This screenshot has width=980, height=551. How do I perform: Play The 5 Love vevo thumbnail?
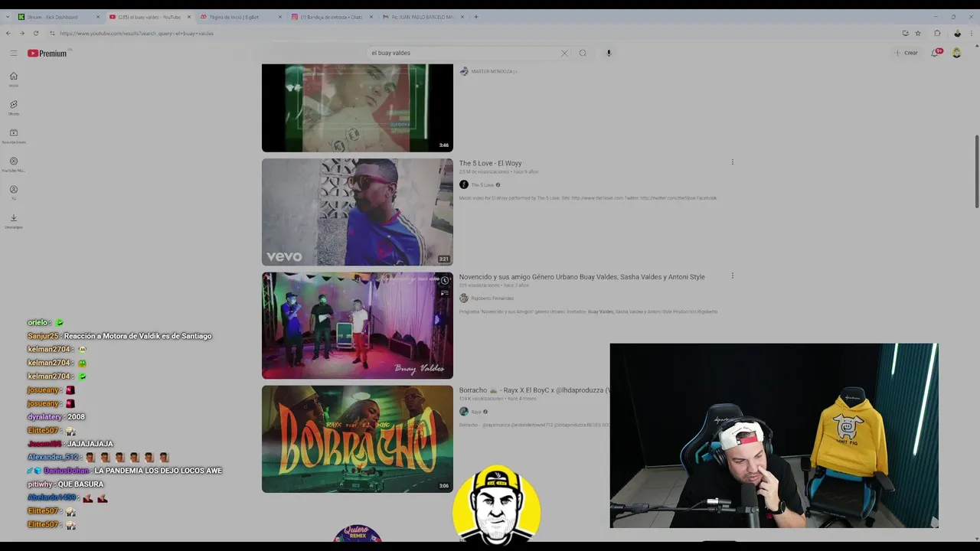coord(358,212)
